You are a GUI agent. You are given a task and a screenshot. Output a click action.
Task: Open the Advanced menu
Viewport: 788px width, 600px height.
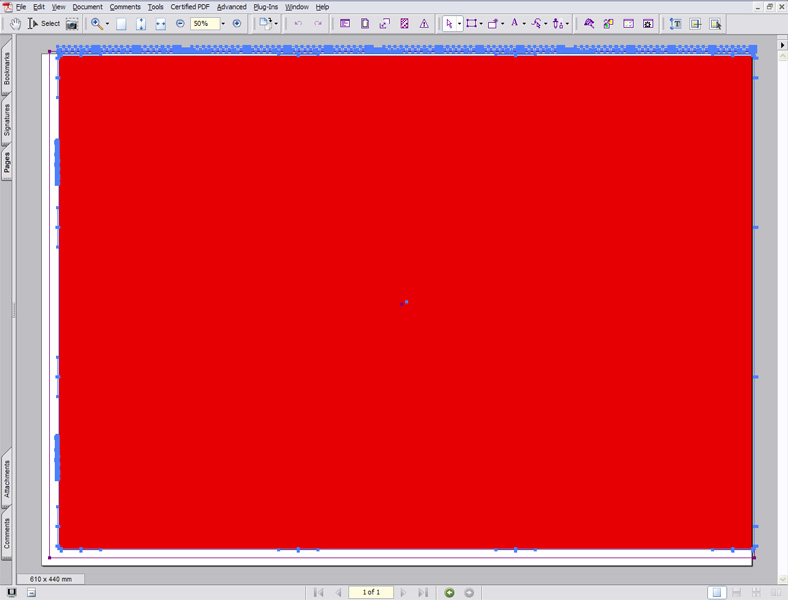[232, 7]
